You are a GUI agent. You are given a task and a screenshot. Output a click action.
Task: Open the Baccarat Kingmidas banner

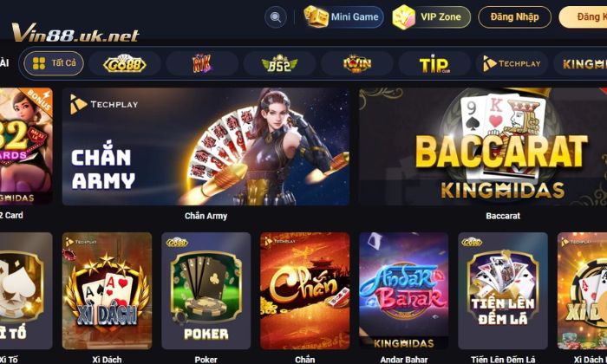pos(483,146)
